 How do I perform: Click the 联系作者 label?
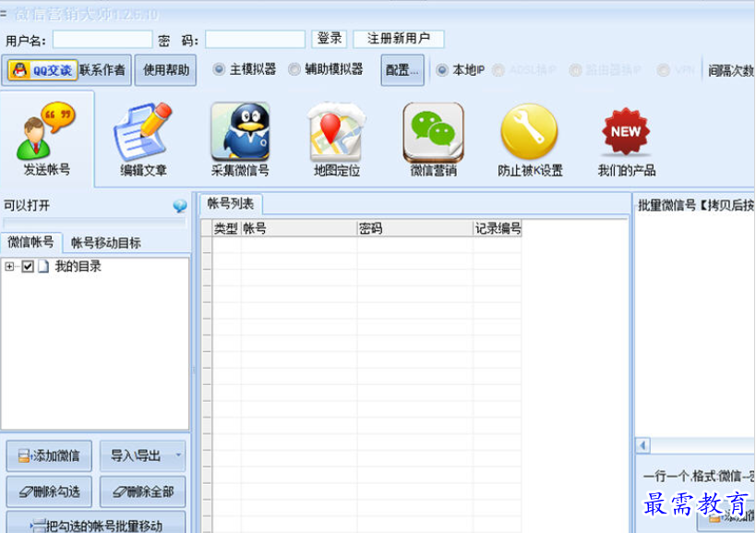(102, 70)
